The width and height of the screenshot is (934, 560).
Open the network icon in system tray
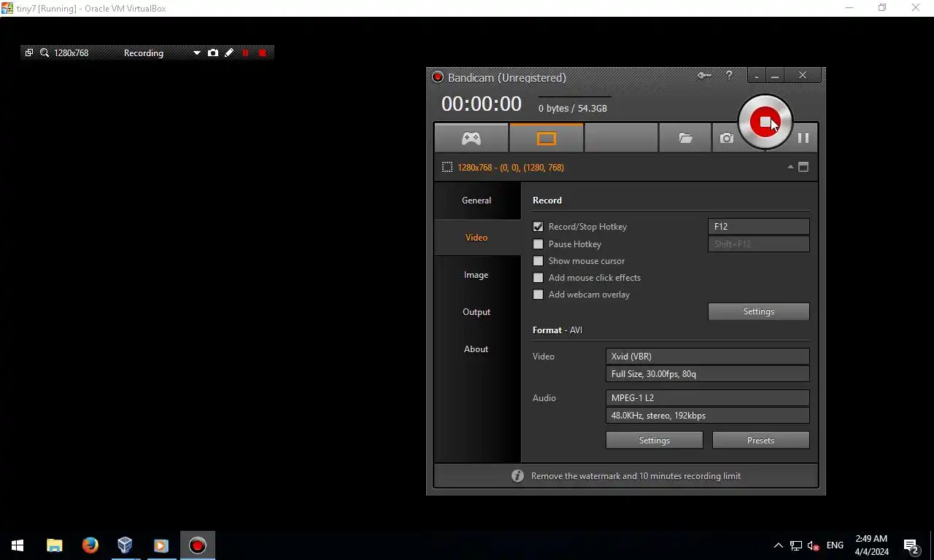[796, 545]
